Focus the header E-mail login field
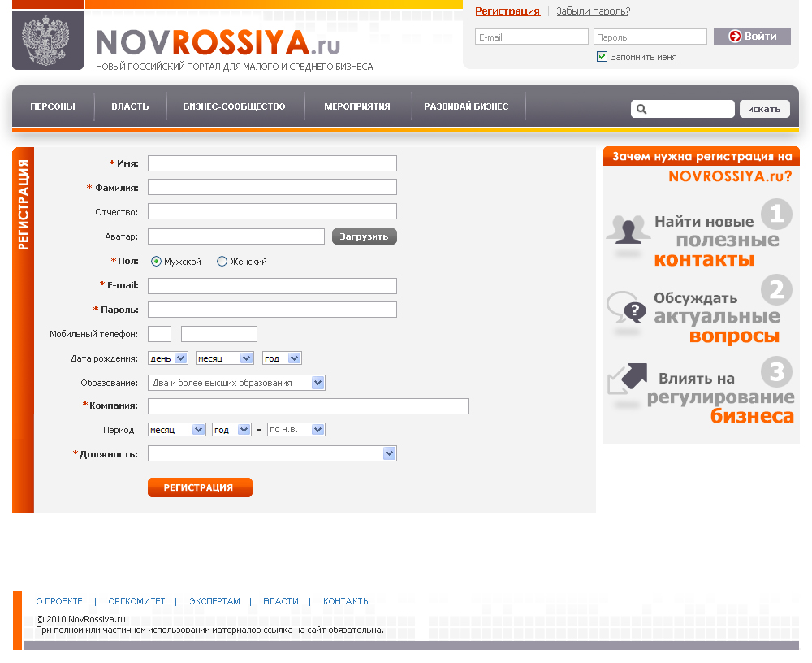812x663 pixels. [532, 37]
